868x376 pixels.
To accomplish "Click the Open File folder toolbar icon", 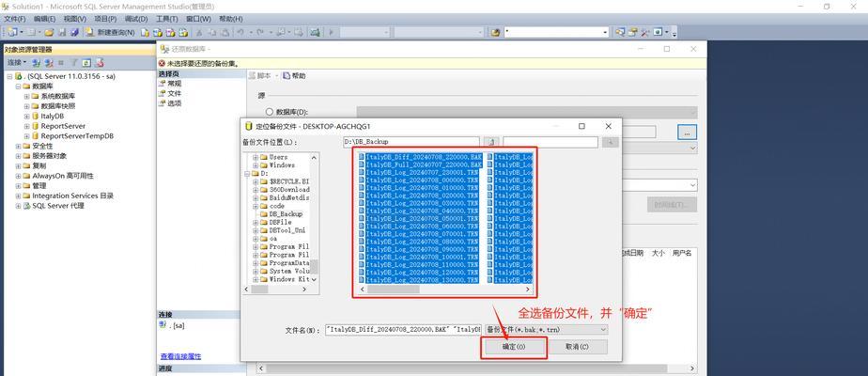I will [49, 32].
